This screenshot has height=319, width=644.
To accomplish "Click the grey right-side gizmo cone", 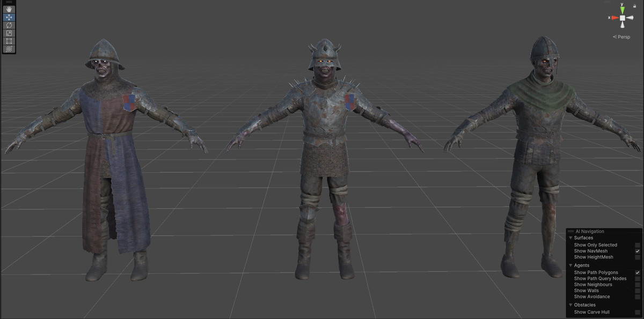I will (630, 18).
